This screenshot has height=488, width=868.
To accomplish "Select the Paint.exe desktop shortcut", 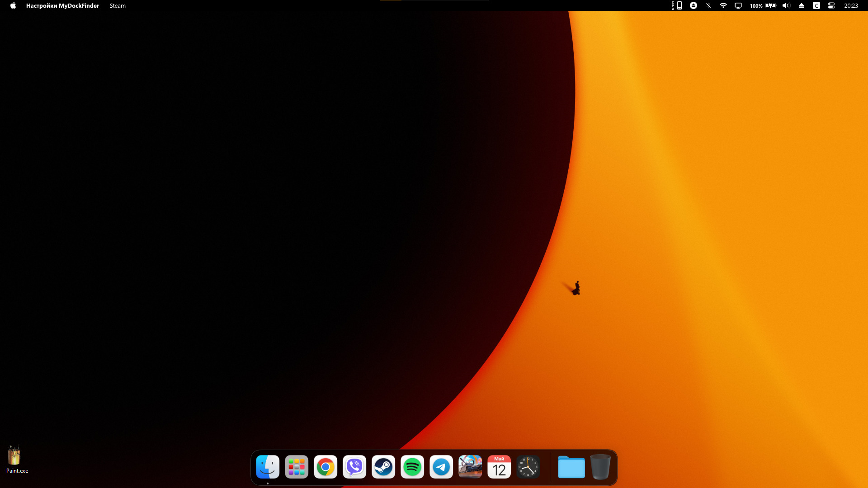I will 14,456.
